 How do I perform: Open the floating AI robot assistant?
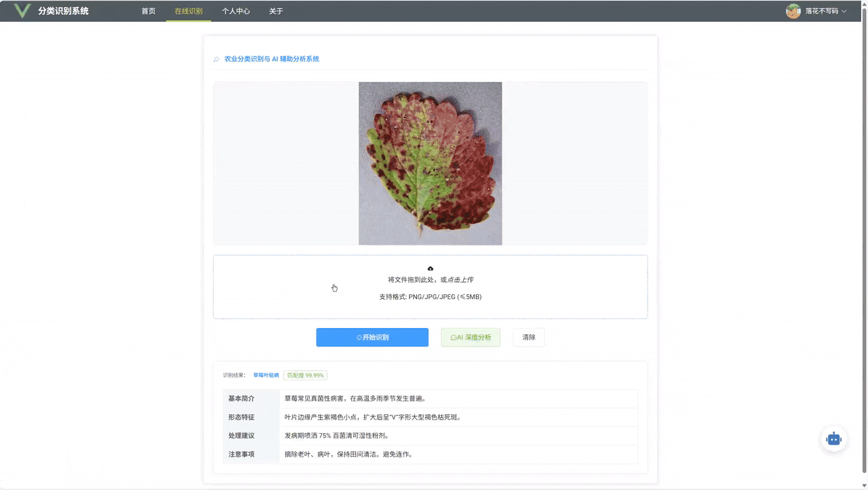[833, 439]
